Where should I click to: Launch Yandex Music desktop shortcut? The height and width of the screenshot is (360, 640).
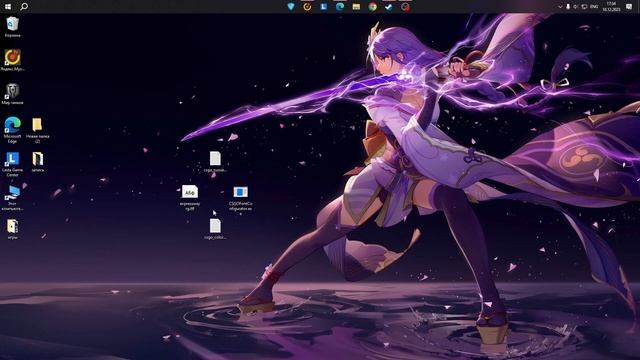click(x=13, y=60)
